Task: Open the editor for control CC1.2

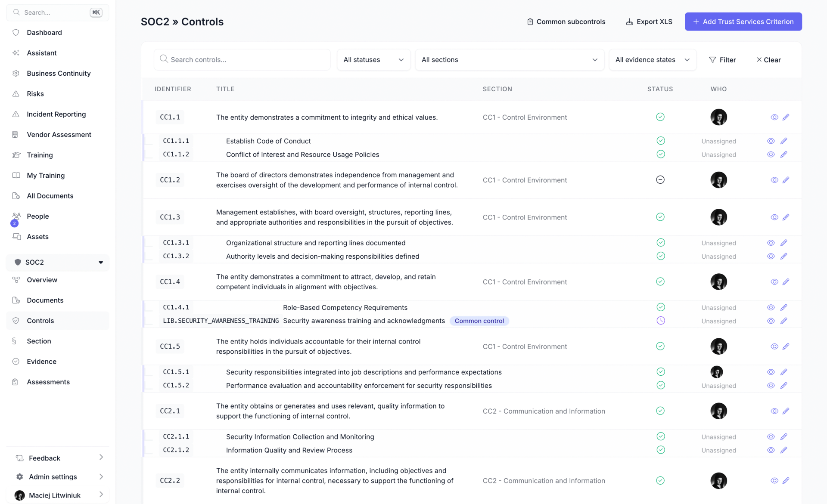Action: pos(786,180)
